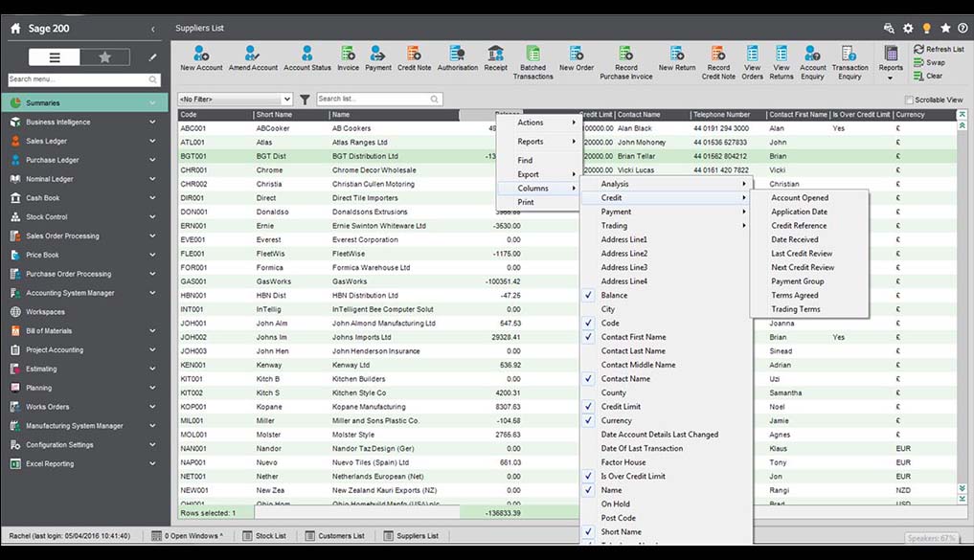Open Amend Account from the toolbar

point(253,58)
